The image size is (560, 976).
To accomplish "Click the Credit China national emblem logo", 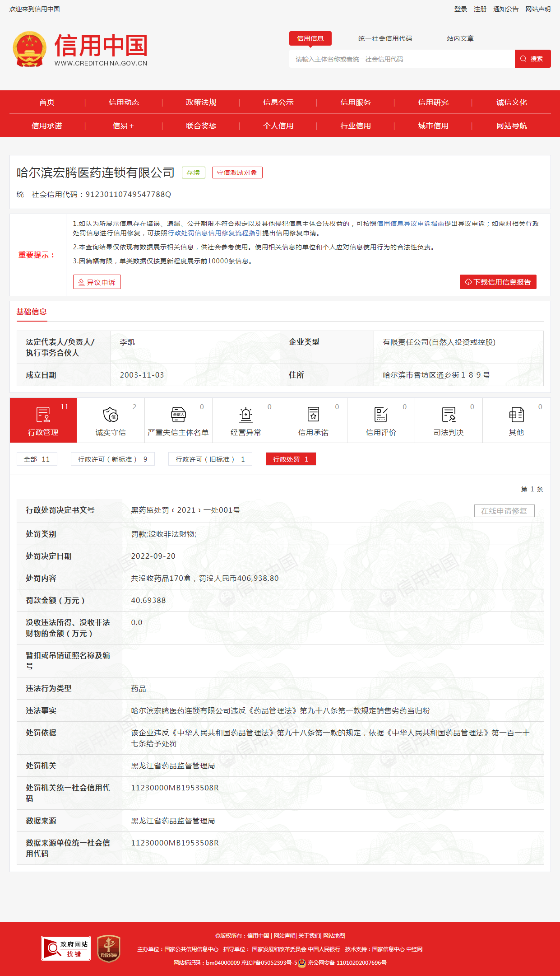I will point(29,49).
